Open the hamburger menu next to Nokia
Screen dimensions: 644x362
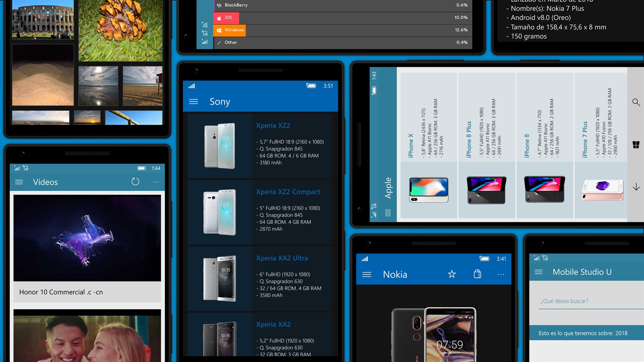[367, 275]
